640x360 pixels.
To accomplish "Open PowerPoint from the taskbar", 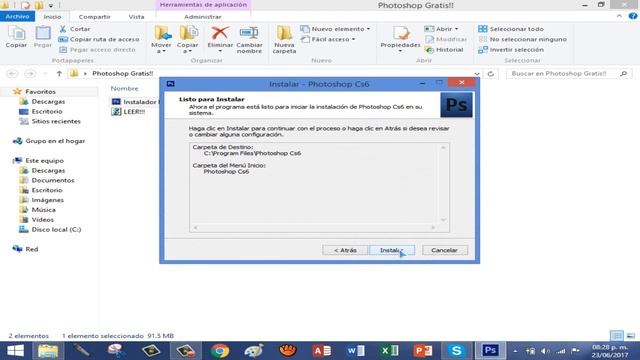I will pos(423,351).
